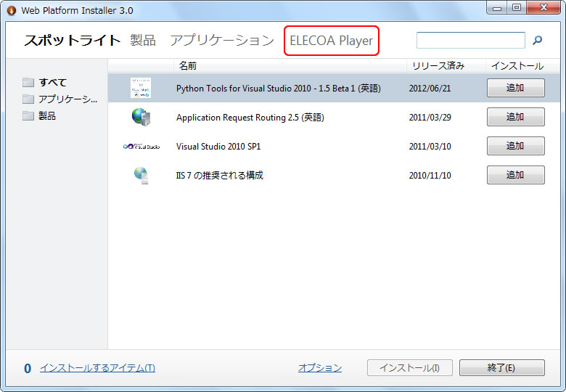Open the アプリケーション folder in sidebar
The width and height of the screenshot is (566, 392).
coord(67,99)
